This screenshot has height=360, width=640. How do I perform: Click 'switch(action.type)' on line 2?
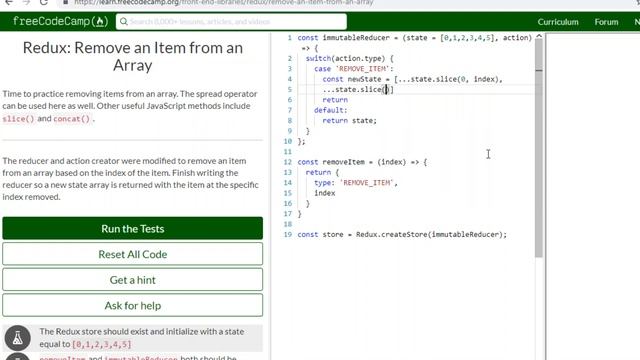pos(349,58)
